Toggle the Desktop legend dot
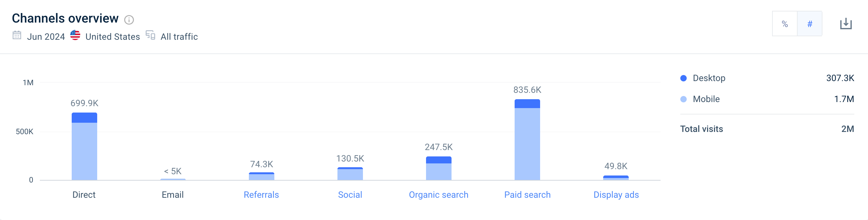Screen dimensions: 868x220 click(684, 79)
